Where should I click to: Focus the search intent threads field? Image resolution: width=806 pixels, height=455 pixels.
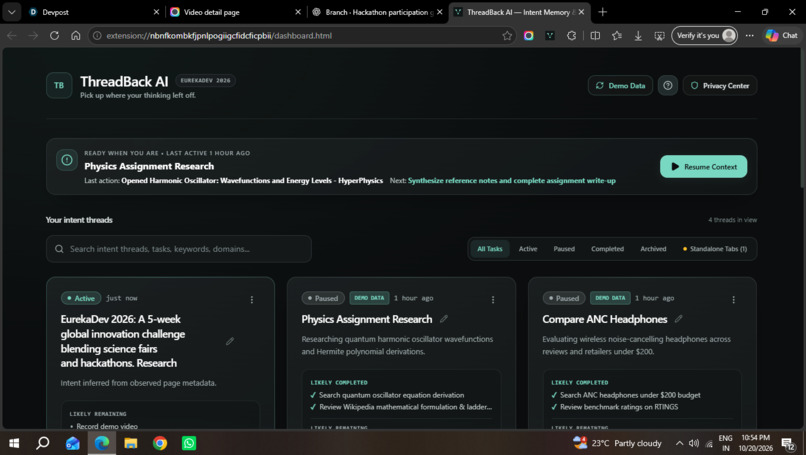178,249
